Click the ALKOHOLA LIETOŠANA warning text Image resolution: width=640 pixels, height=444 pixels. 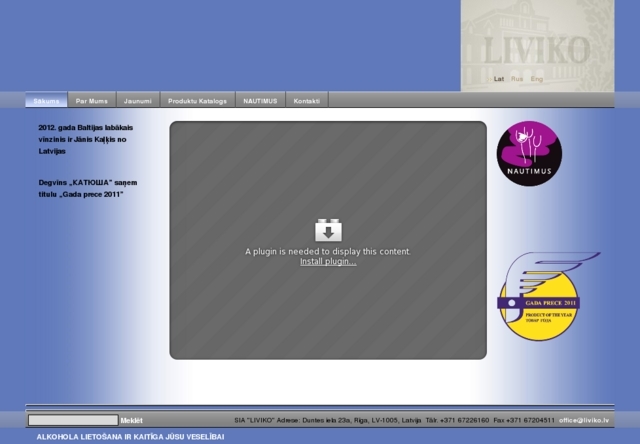tap(130, 437)
